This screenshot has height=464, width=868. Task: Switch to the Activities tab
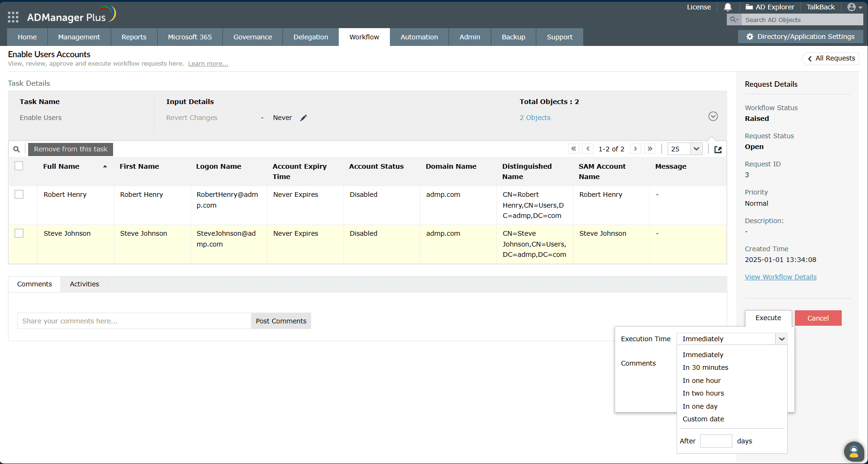[x=84, y=284]
